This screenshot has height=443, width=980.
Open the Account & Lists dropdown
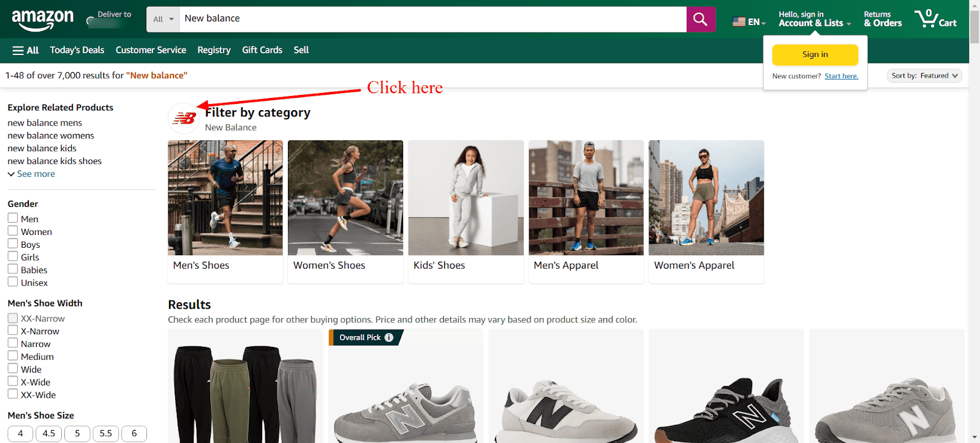click(815, 20)
